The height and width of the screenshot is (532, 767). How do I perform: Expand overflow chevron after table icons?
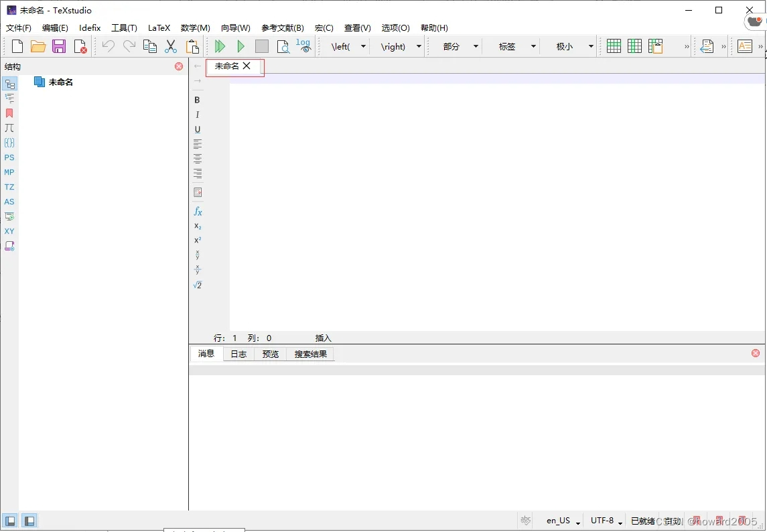pyautogui.click(x=687, y=46)
